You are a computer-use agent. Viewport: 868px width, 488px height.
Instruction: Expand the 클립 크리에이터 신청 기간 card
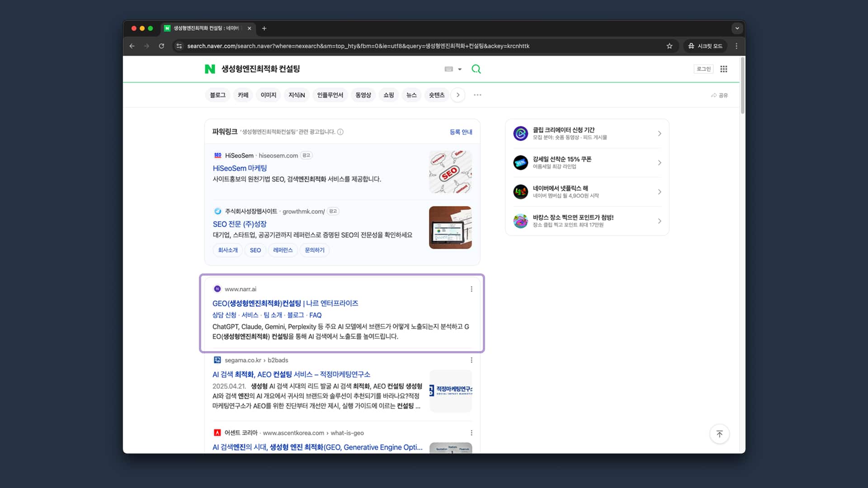coord(659,134)
